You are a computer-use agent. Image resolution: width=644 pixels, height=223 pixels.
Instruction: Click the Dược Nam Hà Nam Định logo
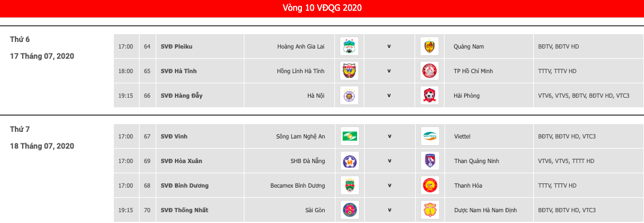430,210
